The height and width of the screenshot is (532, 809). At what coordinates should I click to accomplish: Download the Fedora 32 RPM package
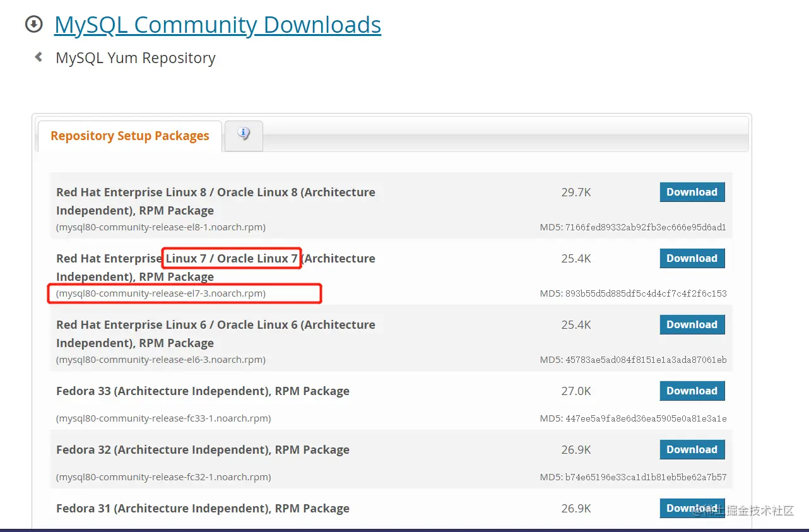[x=692, y=449]
